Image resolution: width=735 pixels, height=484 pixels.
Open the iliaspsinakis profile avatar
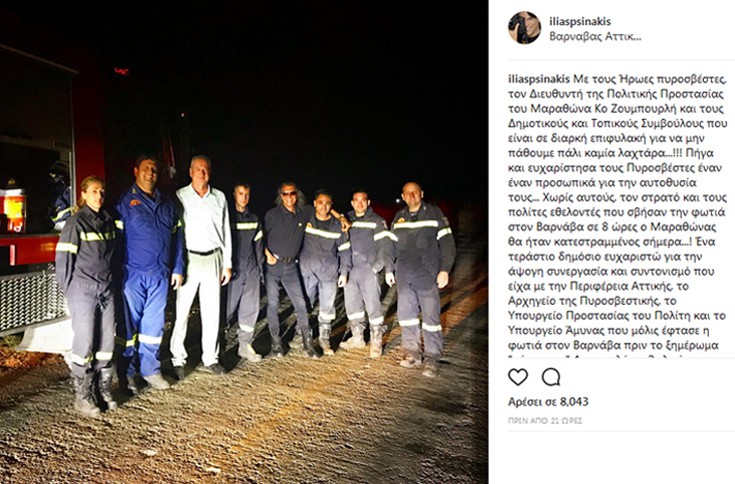tap(525, 28)
